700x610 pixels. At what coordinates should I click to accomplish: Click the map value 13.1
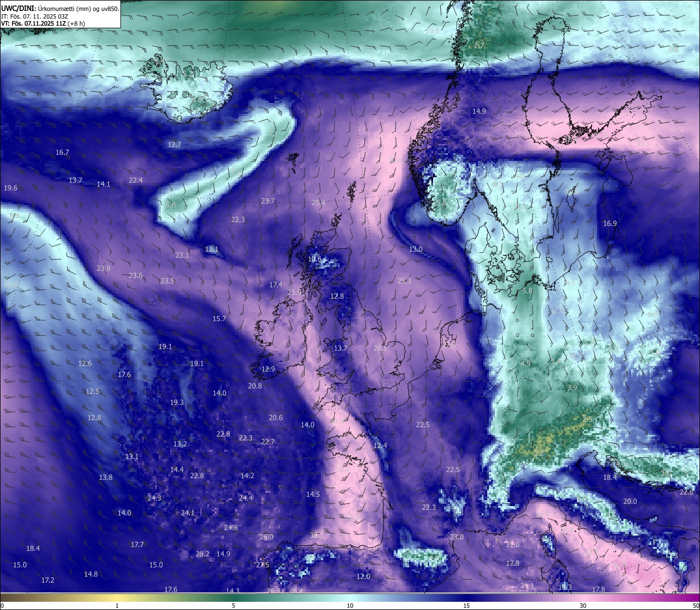[131, 456]
